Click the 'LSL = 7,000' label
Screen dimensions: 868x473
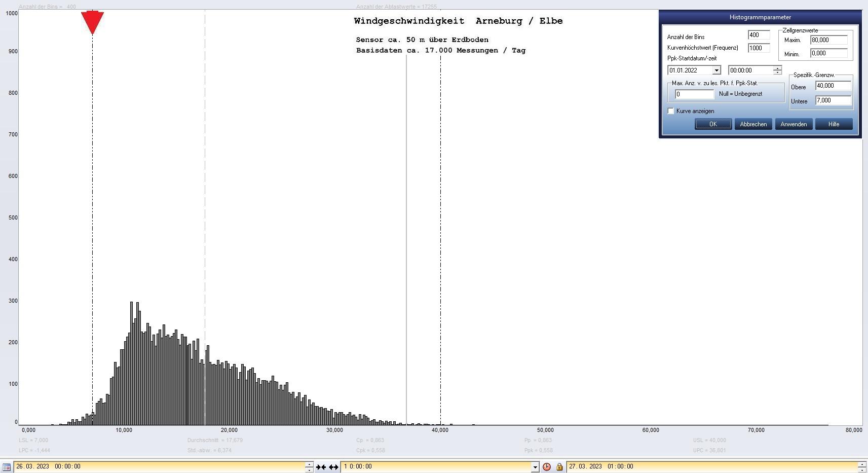coord(33,440)
